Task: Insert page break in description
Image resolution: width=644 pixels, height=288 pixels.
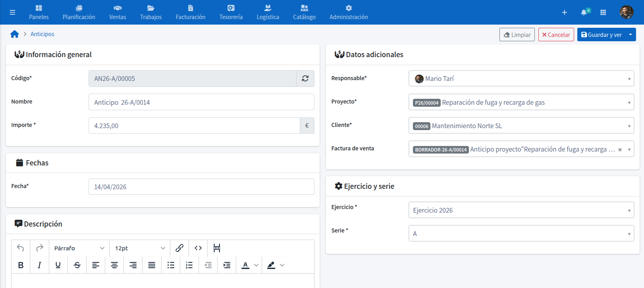Action: pyautogui.click(x=217, y=248)
